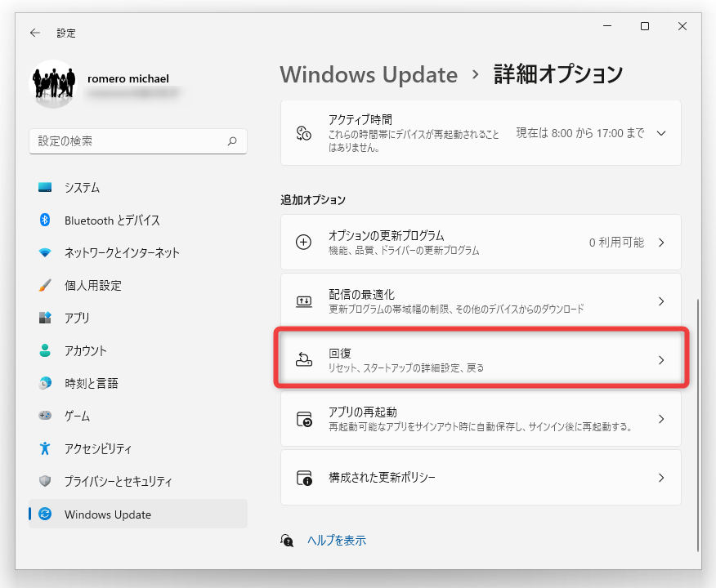Image resolution: width=716 pixels, height=588 pixels.
Task: Open アクセシビリティ settings
Action: (x=138, y=448)
